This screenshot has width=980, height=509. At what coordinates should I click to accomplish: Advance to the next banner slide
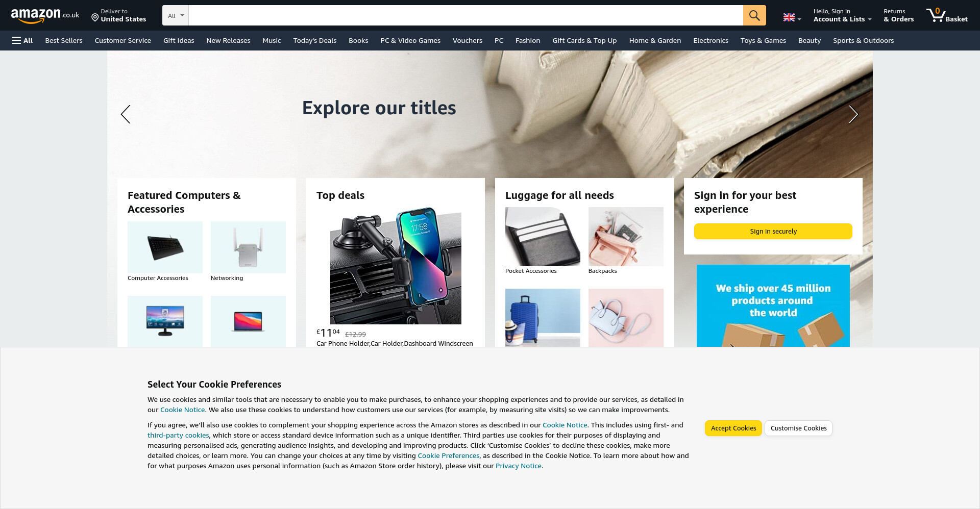(853, 114)
